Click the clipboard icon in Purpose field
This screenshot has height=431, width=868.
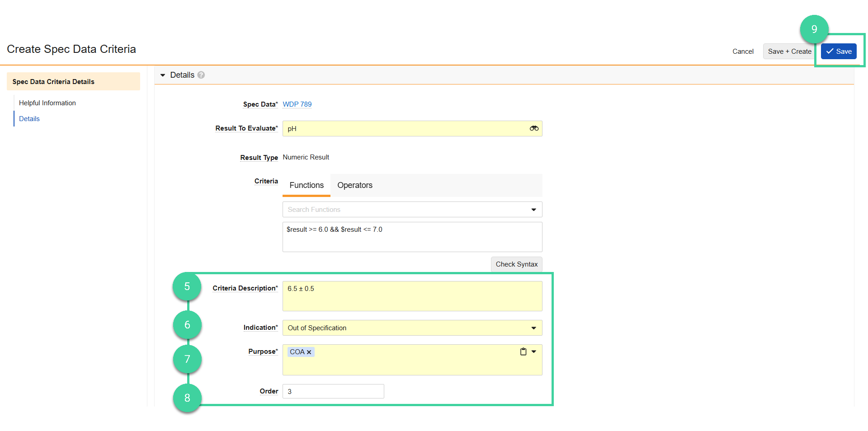[x=523, y=351]
